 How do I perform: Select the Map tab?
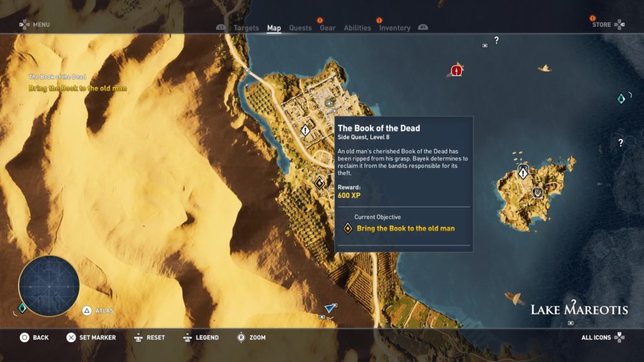[274, 28]
